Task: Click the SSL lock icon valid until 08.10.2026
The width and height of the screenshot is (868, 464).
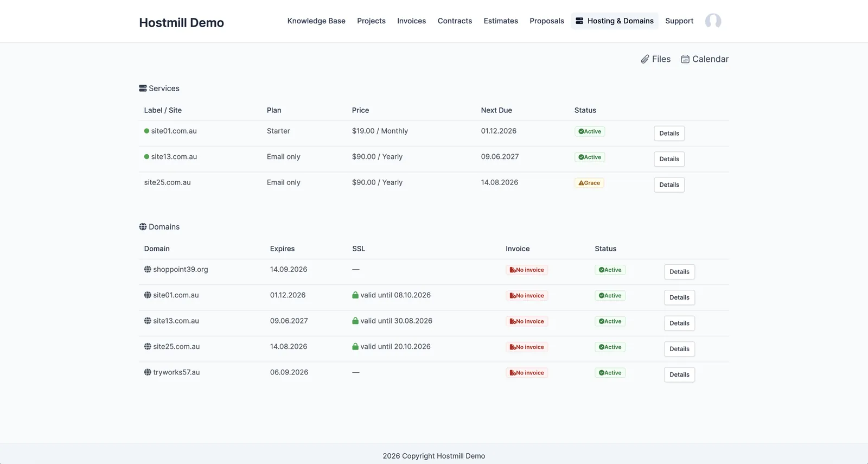Action: click(x=355, y=295)
